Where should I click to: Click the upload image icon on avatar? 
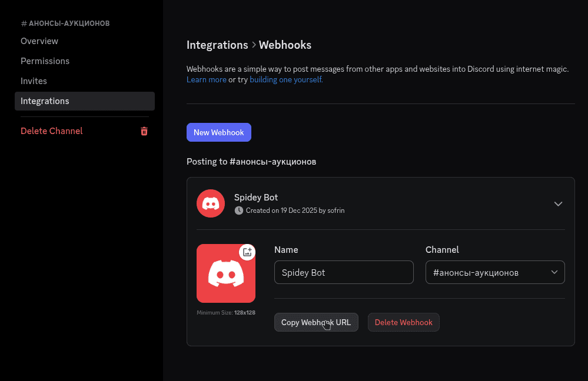[247, 252]
